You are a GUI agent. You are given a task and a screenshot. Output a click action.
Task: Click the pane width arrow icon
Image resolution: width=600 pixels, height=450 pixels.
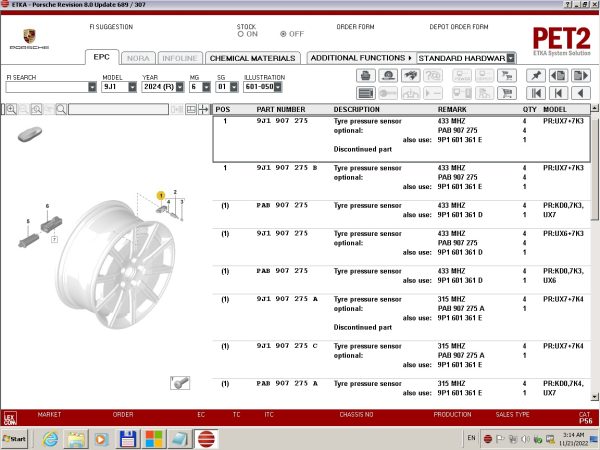tap(204, 109)
